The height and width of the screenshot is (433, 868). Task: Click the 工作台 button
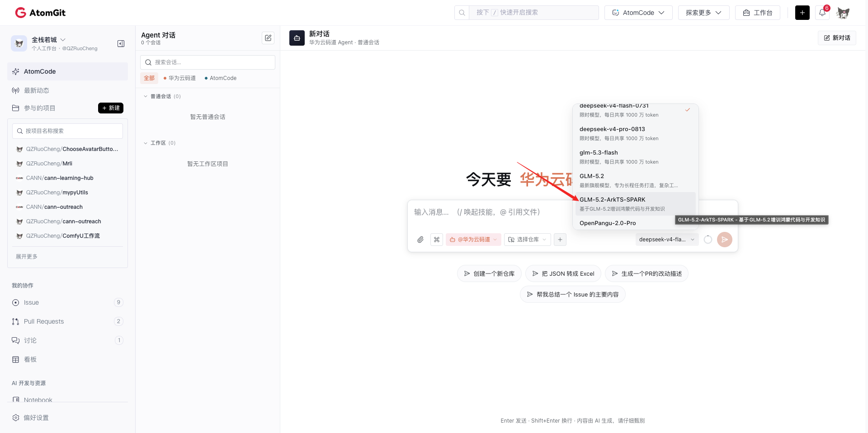point(758,13)
